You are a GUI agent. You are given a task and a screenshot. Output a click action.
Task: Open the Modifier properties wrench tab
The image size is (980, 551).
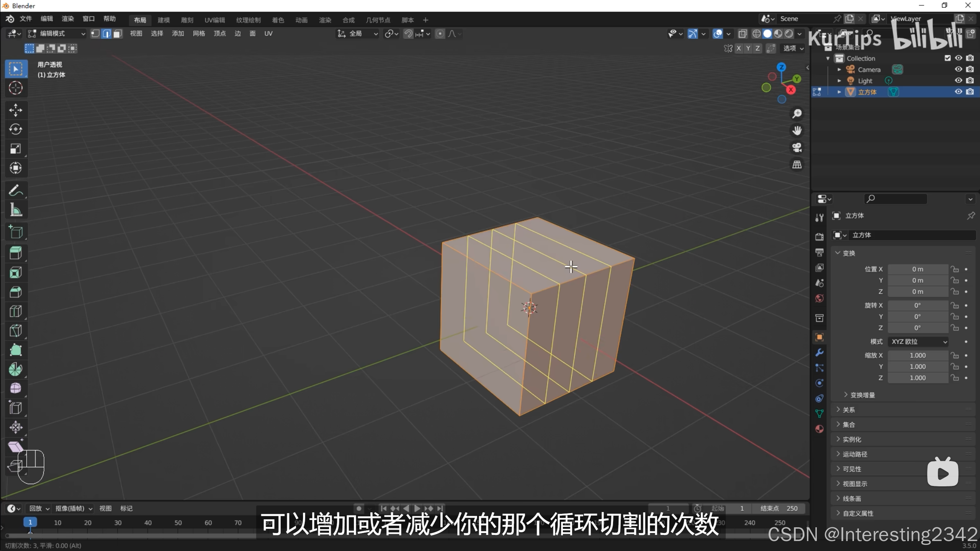point(819,352)
